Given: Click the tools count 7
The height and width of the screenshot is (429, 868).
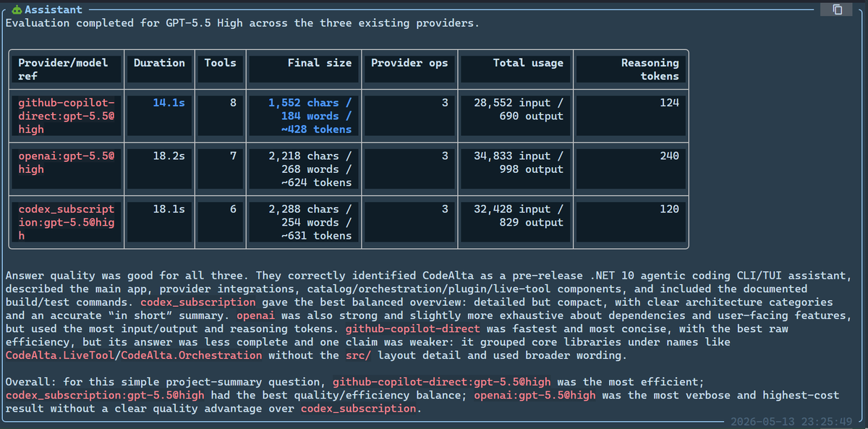Looking at the screenshot, I should [233, 156].
